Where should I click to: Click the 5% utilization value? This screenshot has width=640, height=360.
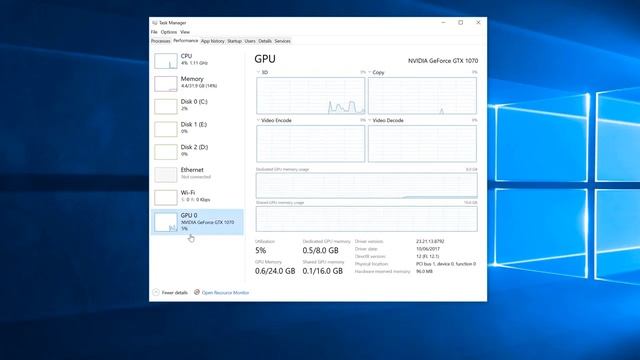pos(260,250)
